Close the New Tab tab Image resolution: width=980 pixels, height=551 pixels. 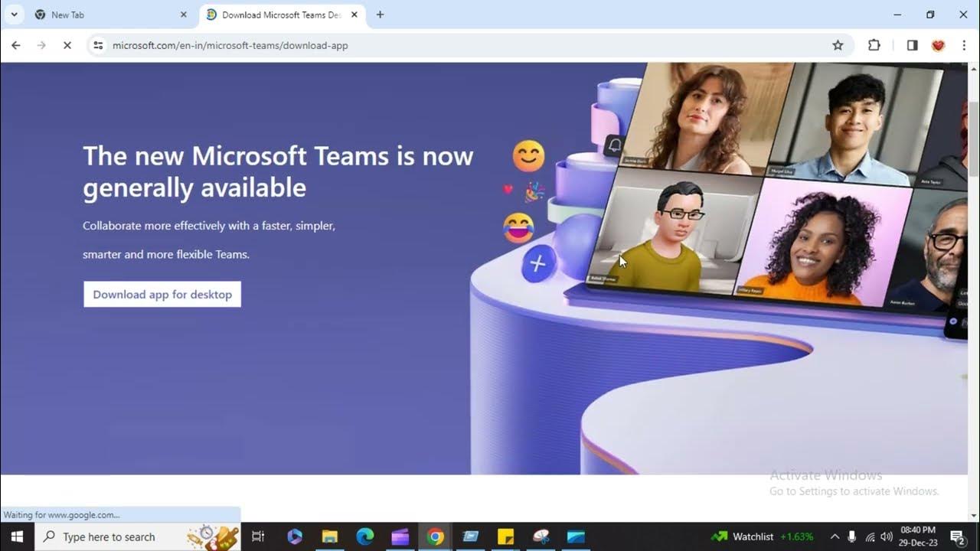(x=183, y=15)
